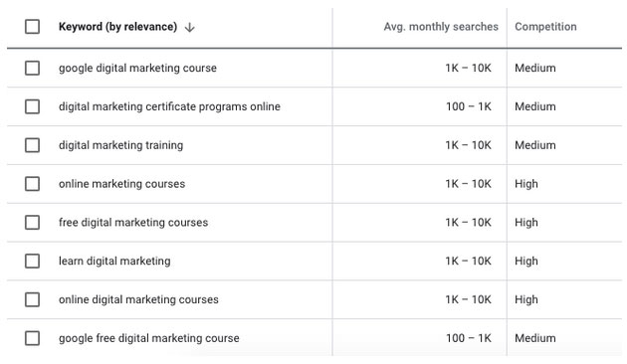Check the online marketing courses row checkbox
This screenshot has height=364, width=627.
click(x=32, y=184)
